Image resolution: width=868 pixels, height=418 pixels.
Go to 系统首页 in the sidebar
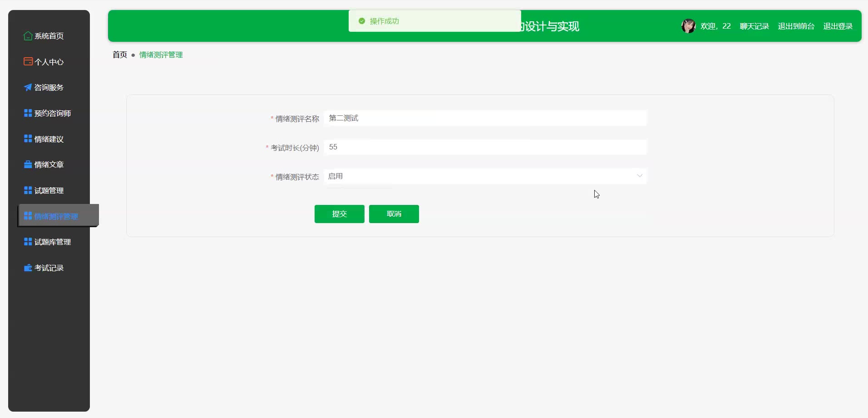tap(49, 36)
